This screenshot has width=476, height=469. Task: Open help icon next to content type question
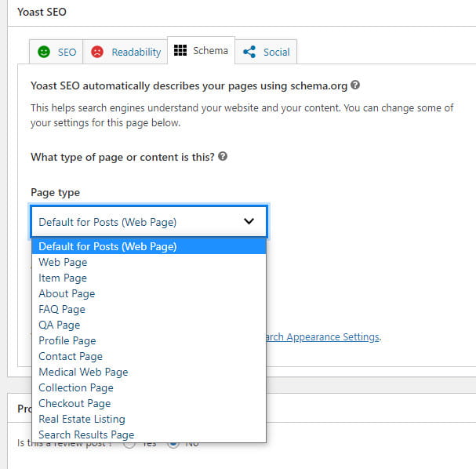point(223,156)
